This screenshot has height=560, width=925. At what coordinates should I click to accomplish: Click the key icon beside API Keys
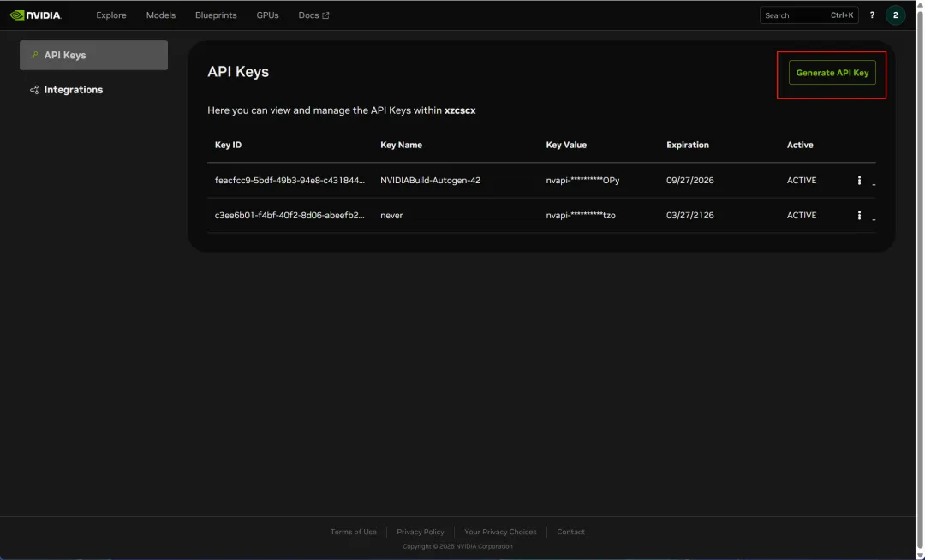tap(34, 56)
